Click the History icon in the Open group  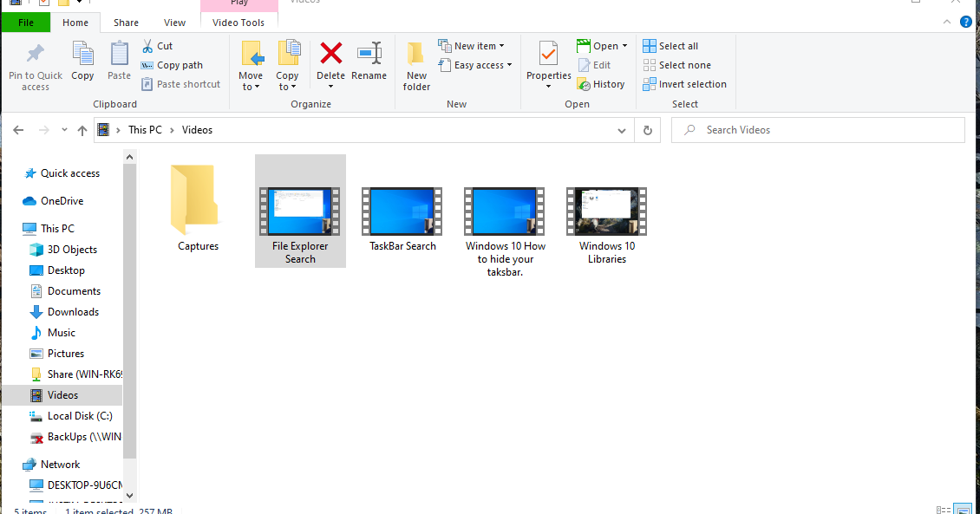pyautogui.click(x=602, y=83)
